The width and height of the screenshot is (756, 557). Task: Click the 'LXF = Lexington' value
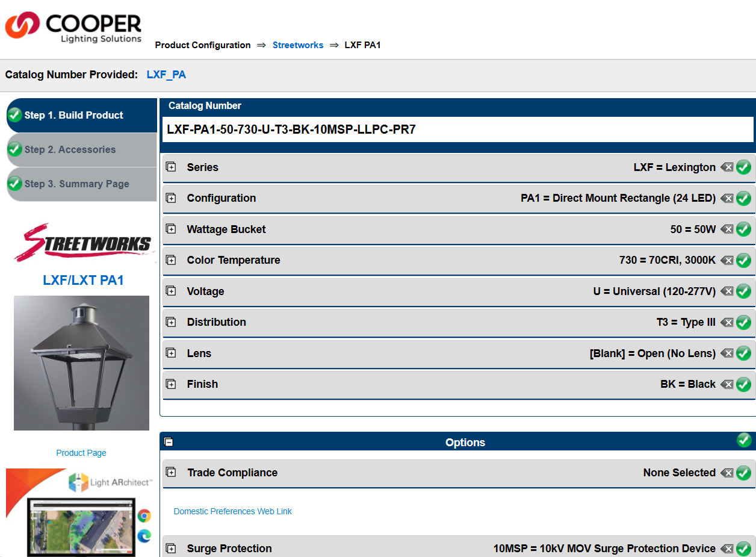pyautogui.click(x=675, y=167)
